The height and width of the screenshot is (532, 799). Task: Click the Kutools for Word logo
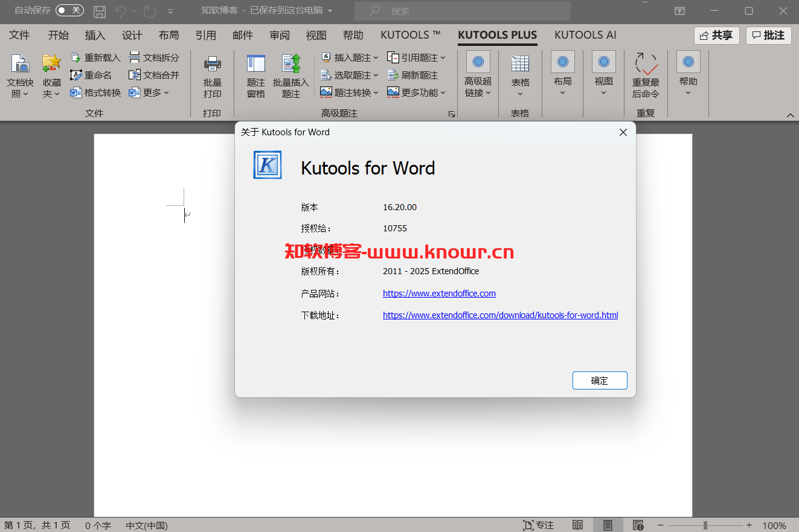pos(267,164)
